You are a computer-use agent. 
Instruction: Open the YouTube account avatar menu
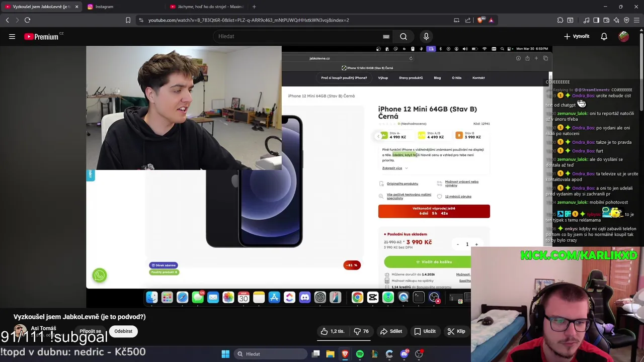click(624, 36)
